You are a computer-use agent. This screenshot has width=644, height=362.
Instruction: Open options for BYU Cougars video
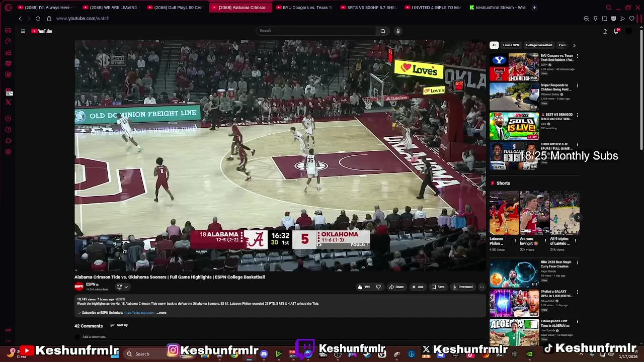click(577, 56)
